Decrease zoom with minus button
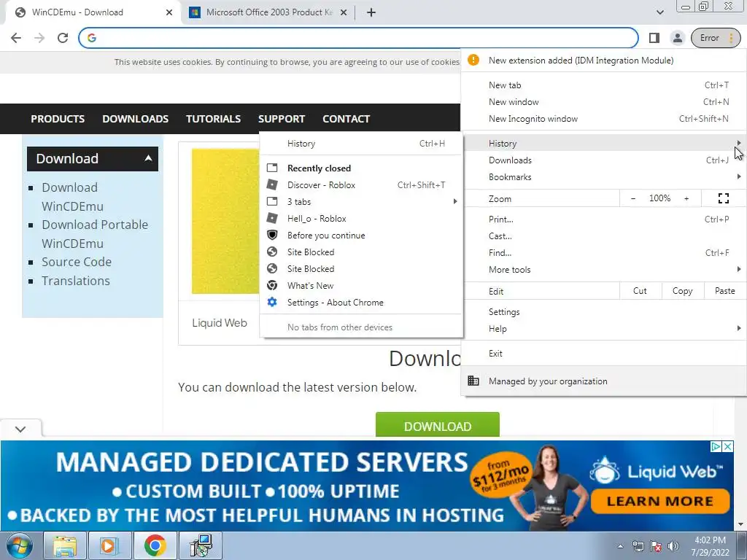Screen dimensions: 747x560 pos(632,198)
